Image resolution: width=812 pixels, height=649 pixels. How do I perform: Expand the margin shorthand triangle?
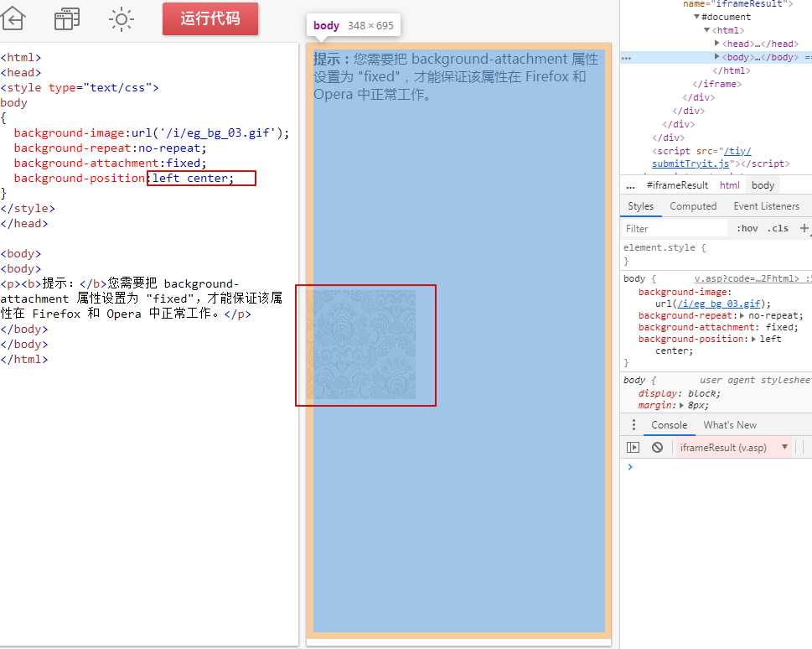(681, 405)
